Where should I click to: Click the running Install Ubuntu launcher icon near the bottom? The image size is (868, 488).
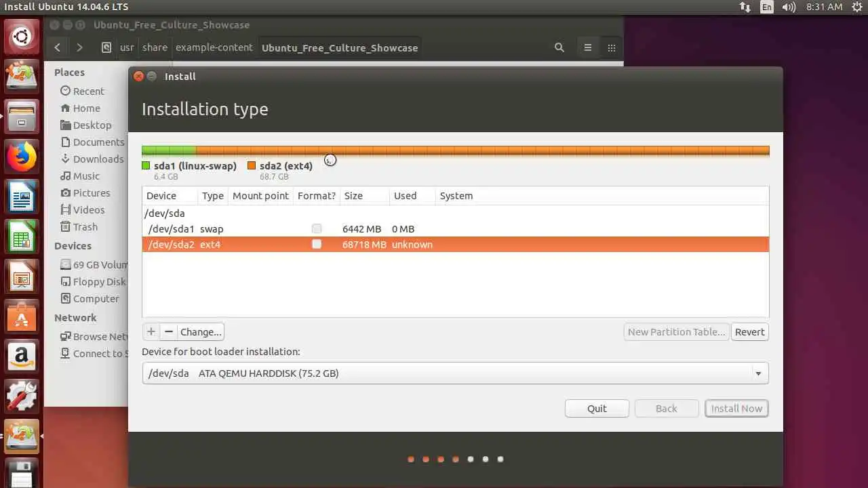tap(22, 436)
